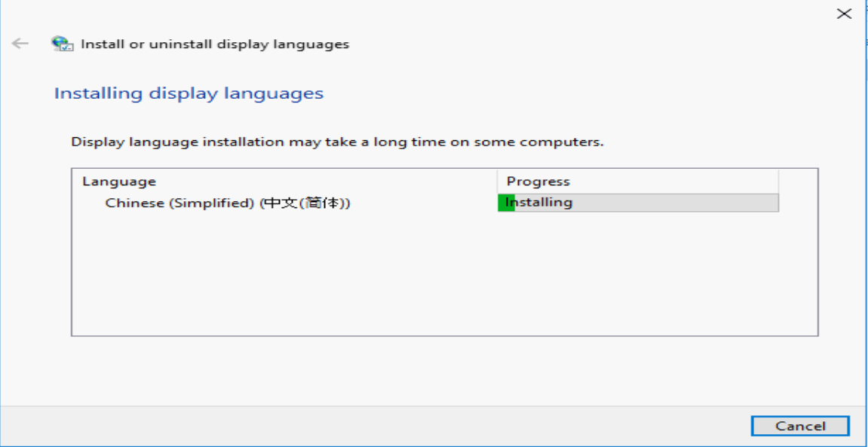Click the back arrow icon
Viewport: 868px width, 447px height.
pos(20,44)
